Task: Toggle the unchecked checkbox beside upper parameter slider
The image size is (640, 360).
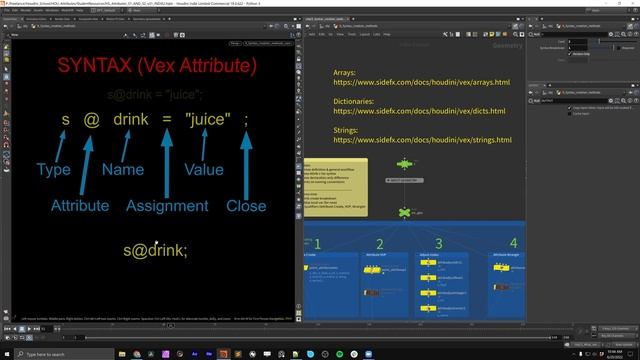Action: (619, 48)
